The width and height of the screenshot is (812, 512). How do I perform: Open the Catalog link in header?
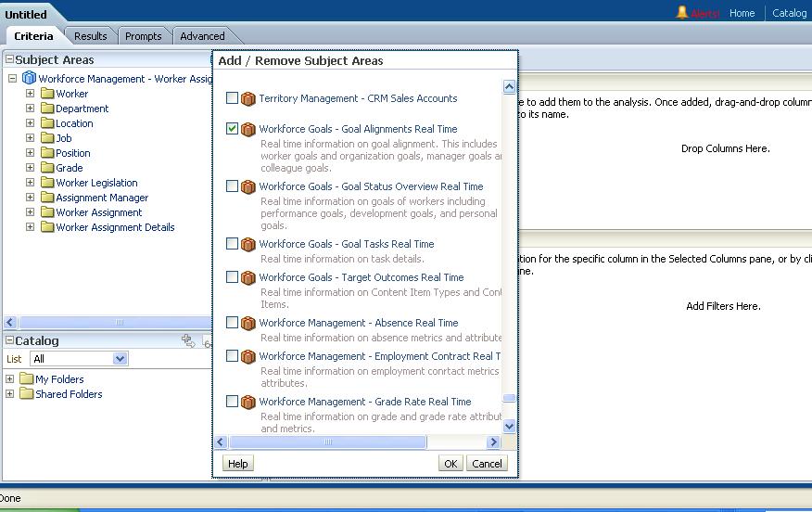pos(789,13)
